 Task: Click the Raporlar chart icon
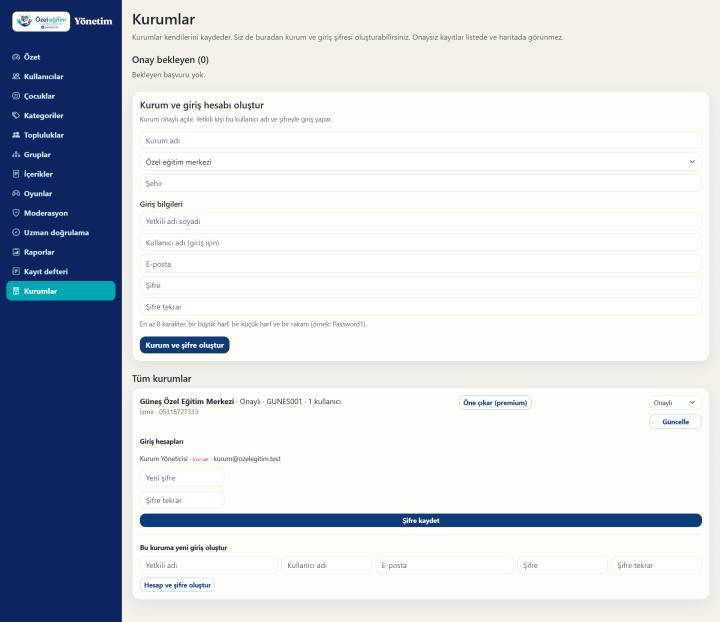tap(16, 252)
